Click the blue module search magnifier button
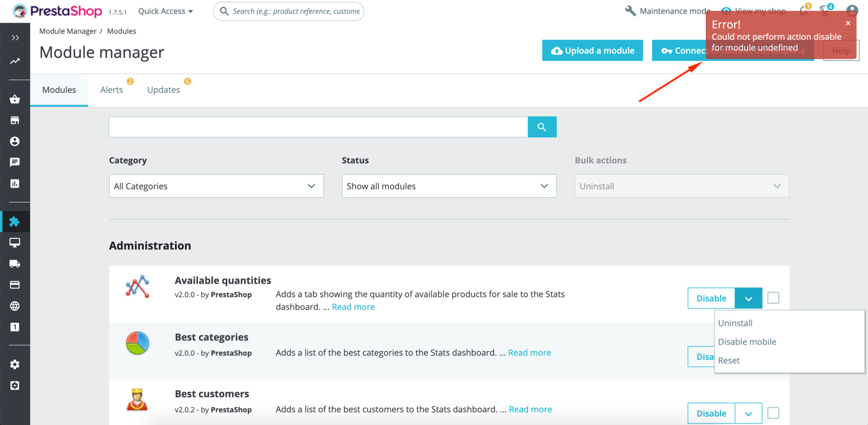Image resolution: width=868 pixels, height=425 pixels. coord(542,127)
